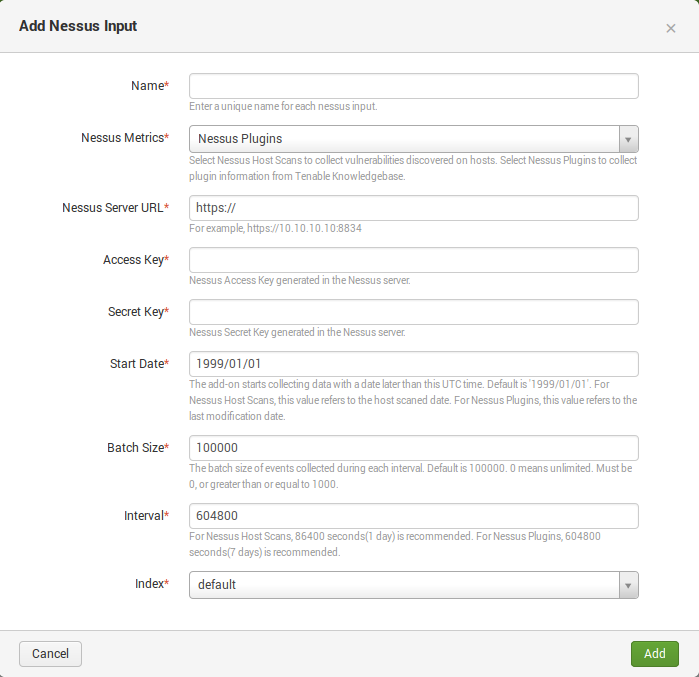
Task: Click the Interval field showing 604800
Action: point(414,516)
